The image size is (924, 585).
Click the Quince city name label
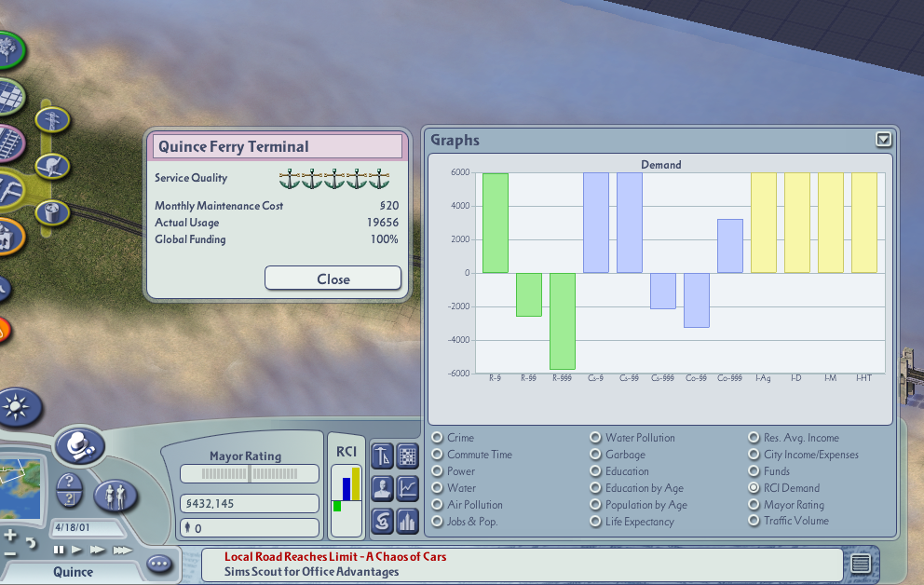(73, 572)
